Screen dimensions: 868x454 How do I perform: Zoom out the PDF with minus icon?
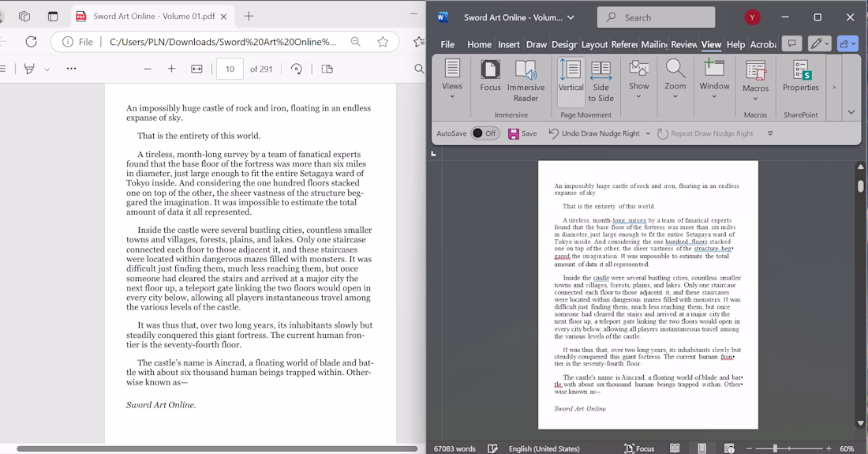click(x=148, y=69)
